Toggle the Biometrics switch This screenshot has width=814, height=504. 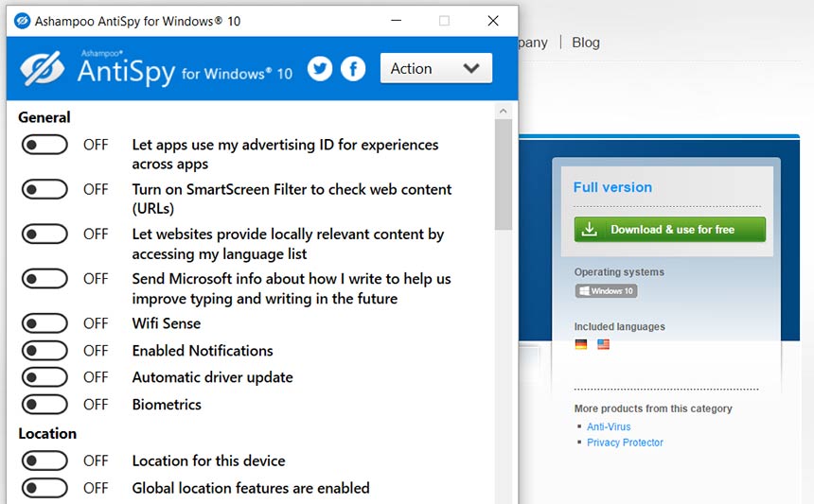click(44, 404)
